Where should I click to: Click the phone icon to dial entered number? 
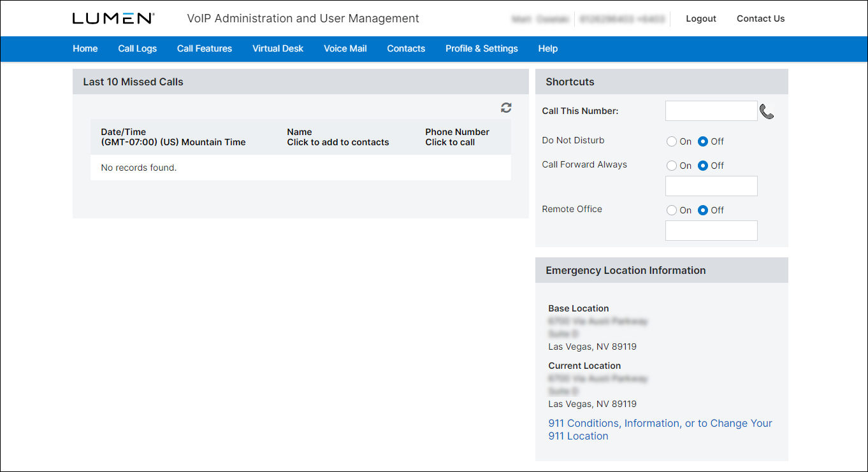point(767,110)
